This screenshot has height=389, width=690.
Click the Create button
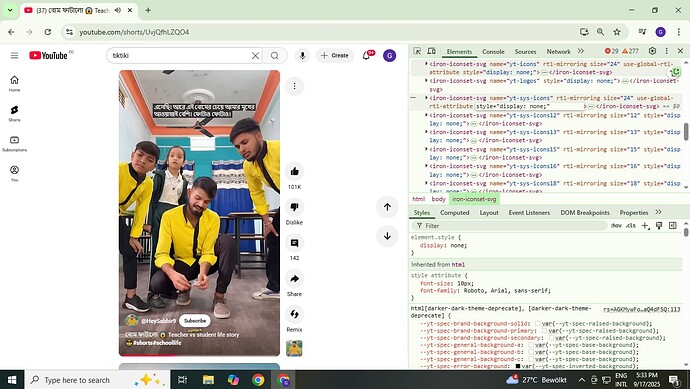[335, 55]
